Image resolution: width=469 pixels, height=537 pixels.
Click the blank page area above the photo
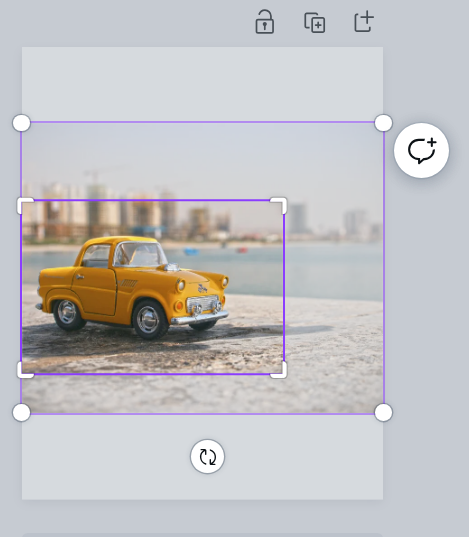[202, 84]
